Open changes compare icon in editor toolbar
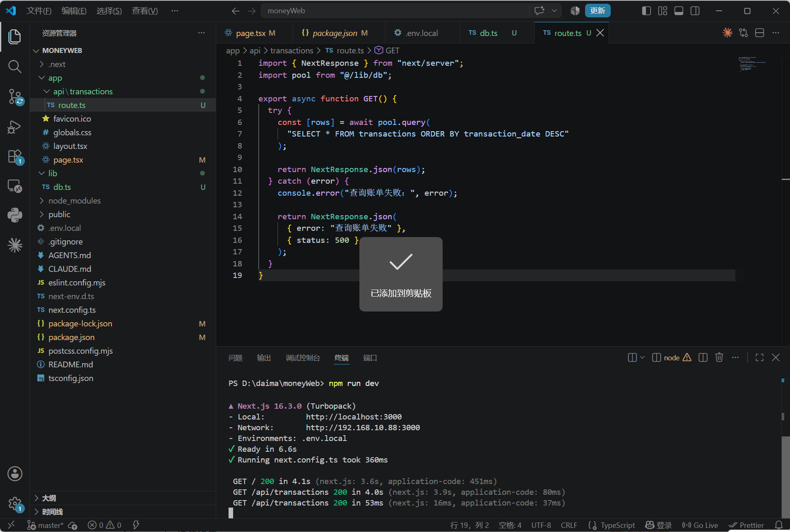Viewport: 790px width, 532px height. 744,33
